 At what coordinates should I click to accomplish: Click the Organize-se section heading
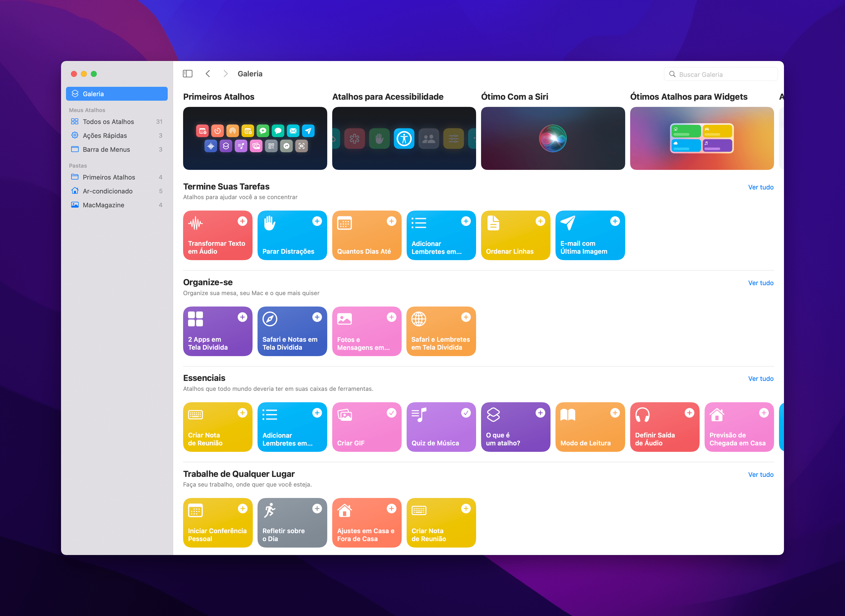[208, 282]
